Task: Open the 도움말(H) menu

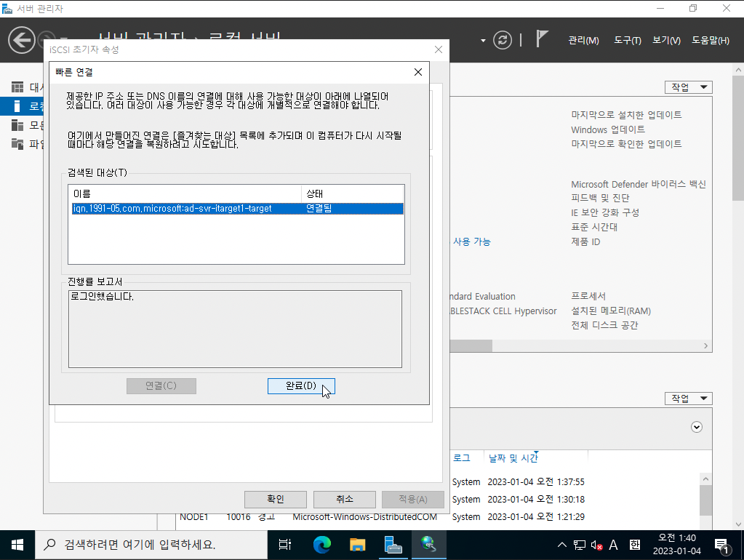Action: coord(711,40)
